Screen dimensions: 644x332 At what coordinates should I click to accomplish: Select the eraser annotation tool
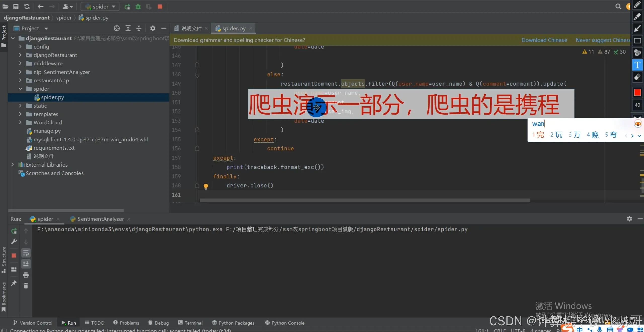pos(637,77)
